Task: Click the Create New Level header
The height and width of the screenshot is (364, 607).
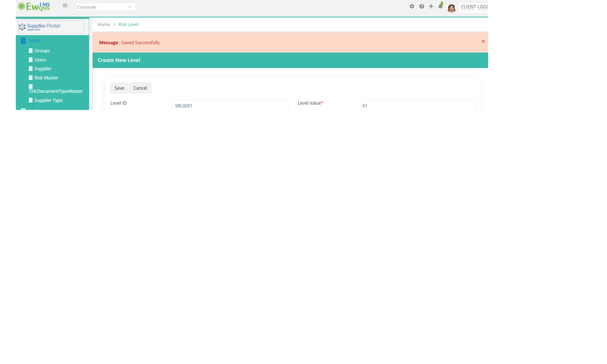Action: tap(119, 60)
